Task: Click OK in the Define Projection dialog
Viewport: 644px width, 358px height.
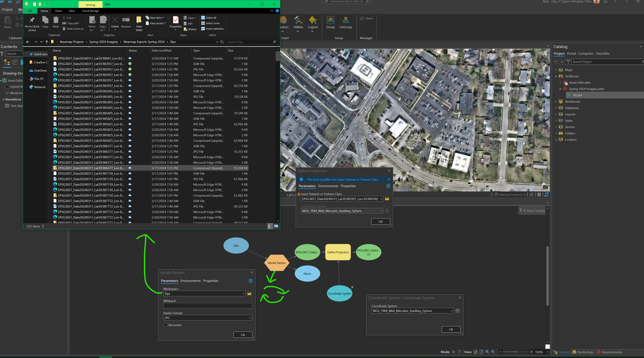Action: [380, 221]
